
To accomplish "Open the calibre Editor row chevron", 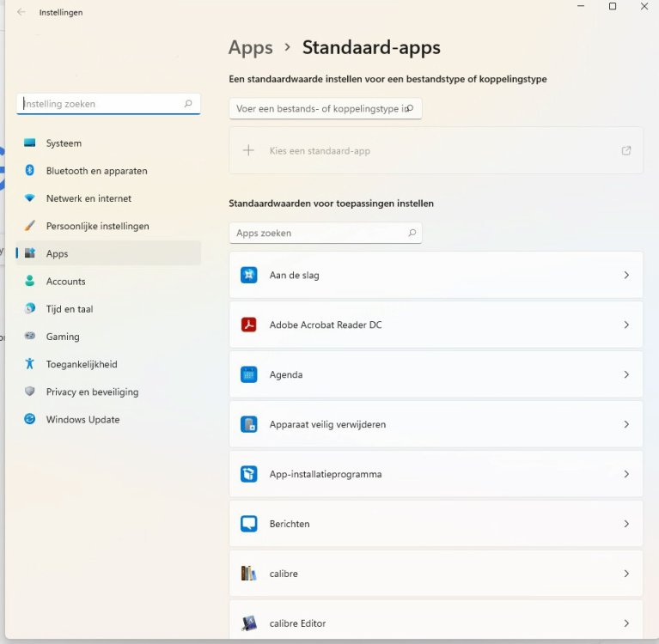I will point(626,623).
